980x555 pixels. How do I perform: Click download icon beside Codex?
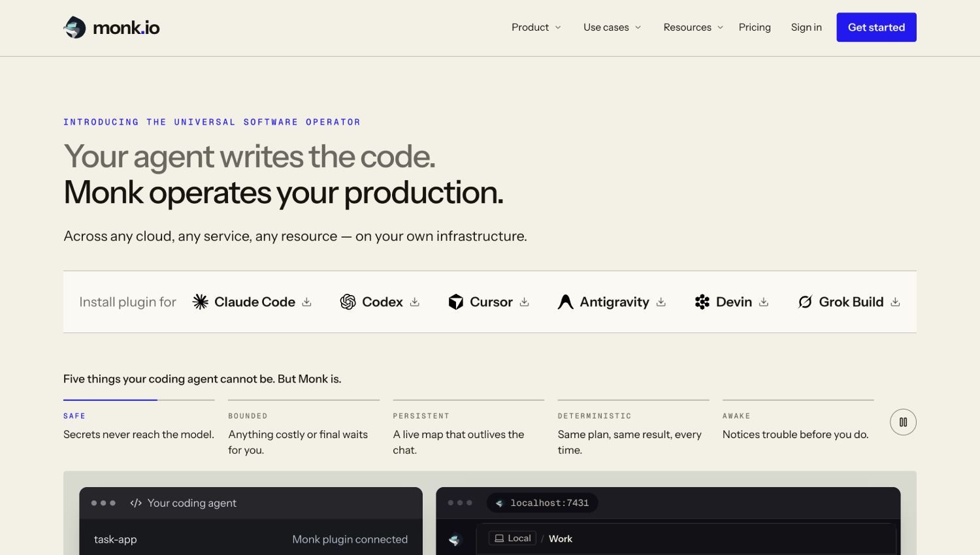(x=415, y=302)
